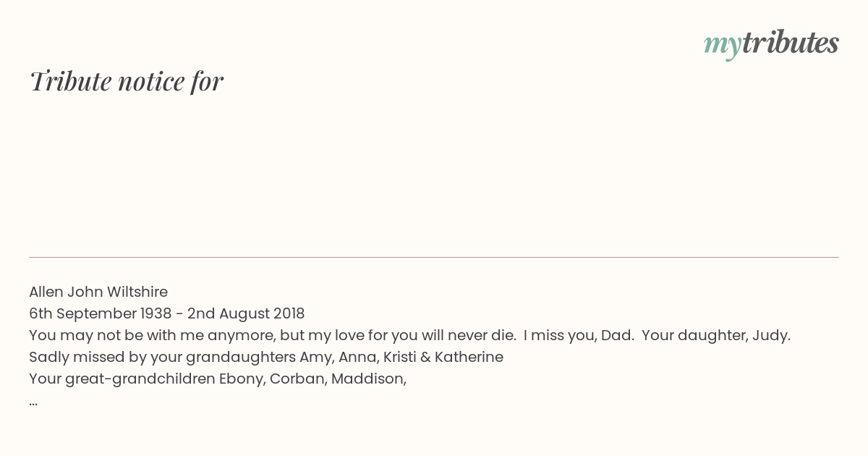Click the line "Your great-grandchildren Ebony, Corban, Maddison,"
Image resolution: width=868 pixels, height=456 pixels.
[x=218, y=379]
